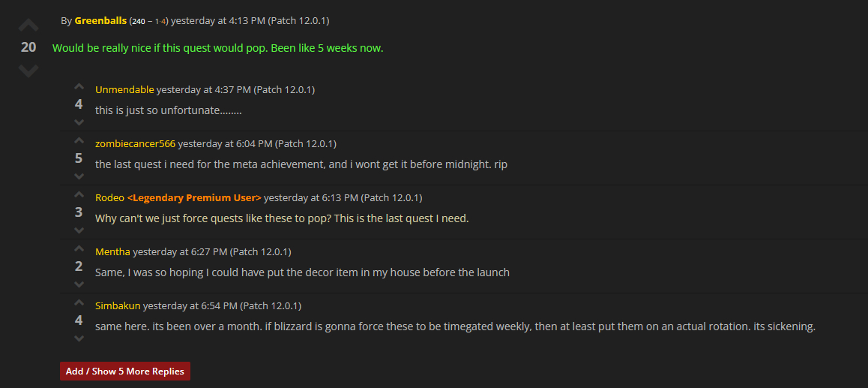Upvote Simbakun's reply

[79, 303]
